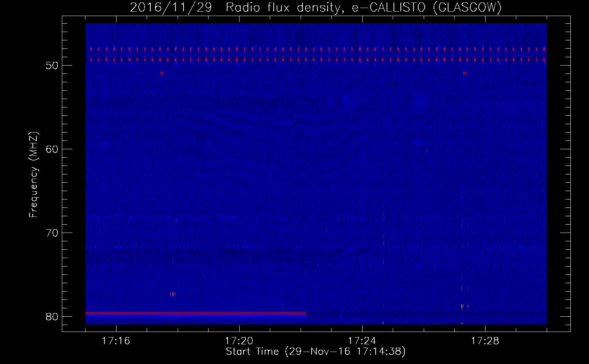Click the 17:28 time tick label
This screenshot has width=589, height=364.
pyautogui.click(x=485, y=341)
